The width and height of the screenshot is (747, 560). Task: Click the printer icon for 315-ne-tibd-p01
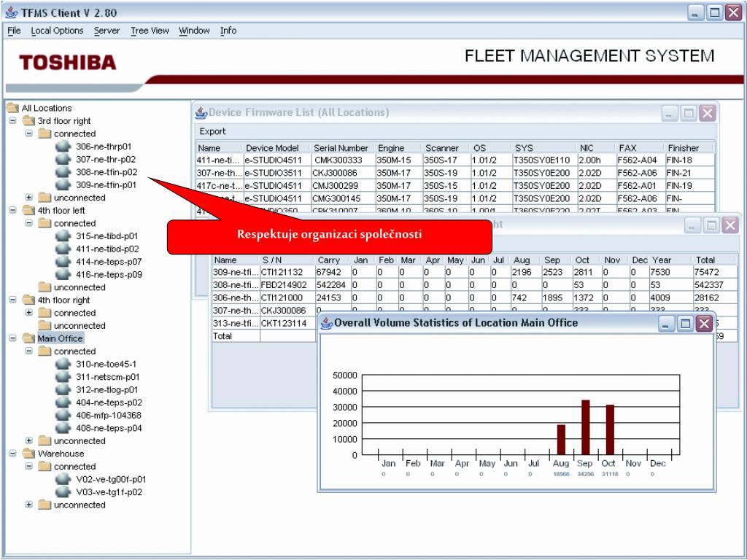pyautogui.click(x=63, y=236)
